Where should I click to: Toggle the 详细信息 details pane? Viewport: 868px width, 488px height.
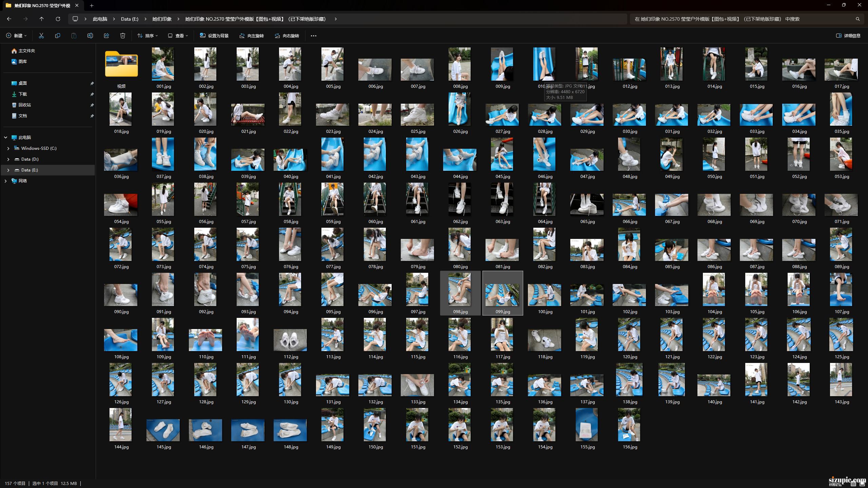[x=848, y=36]
